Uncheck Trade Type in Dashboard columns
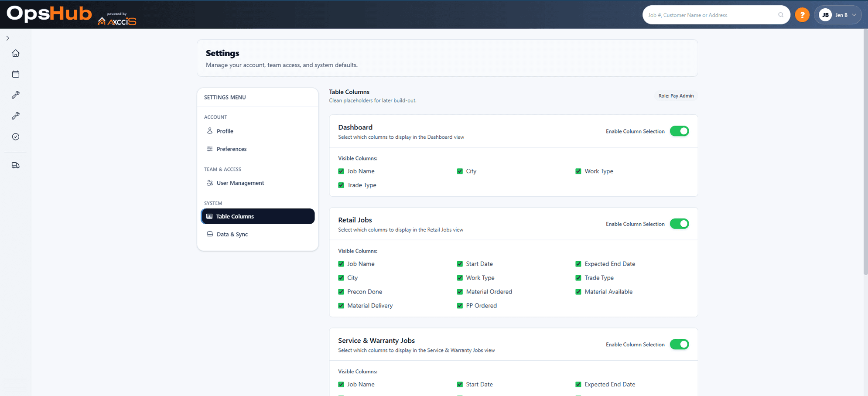 coord(341,185)
